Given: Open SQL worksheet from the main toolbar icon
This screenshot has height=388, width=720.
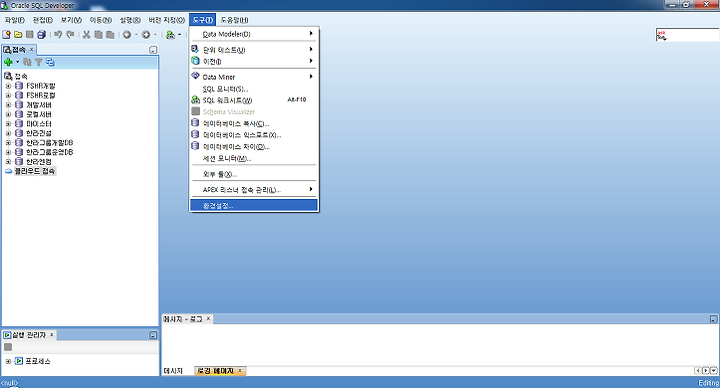Looking at the screenshot, I should [170, 34].
